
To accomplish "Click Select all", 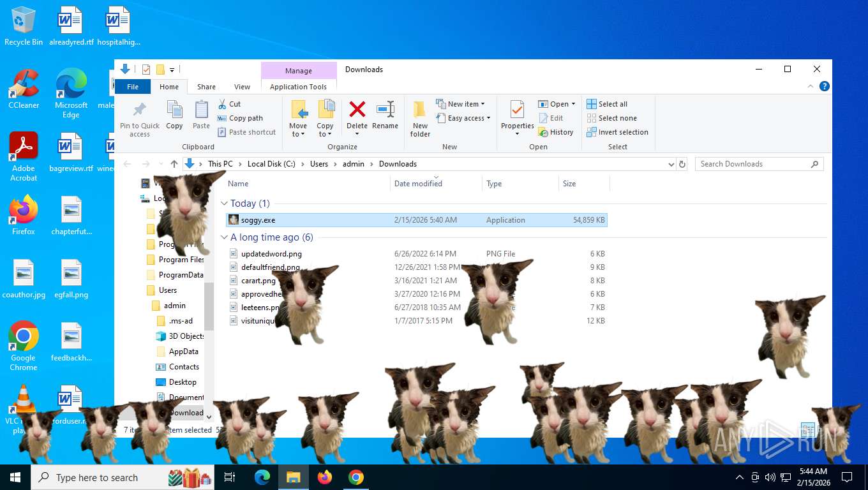I will click(x=607, y=104).
